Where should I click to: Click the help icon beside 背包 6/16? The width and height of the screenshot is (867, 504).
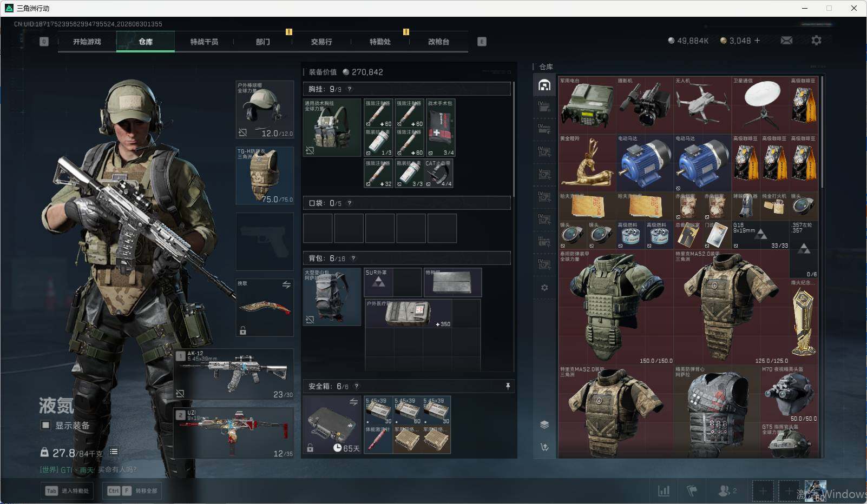353,258
